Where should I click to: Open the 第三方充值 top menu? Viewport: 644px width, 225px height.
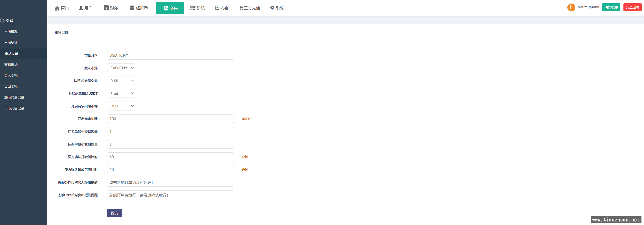(x=250, y=8)
